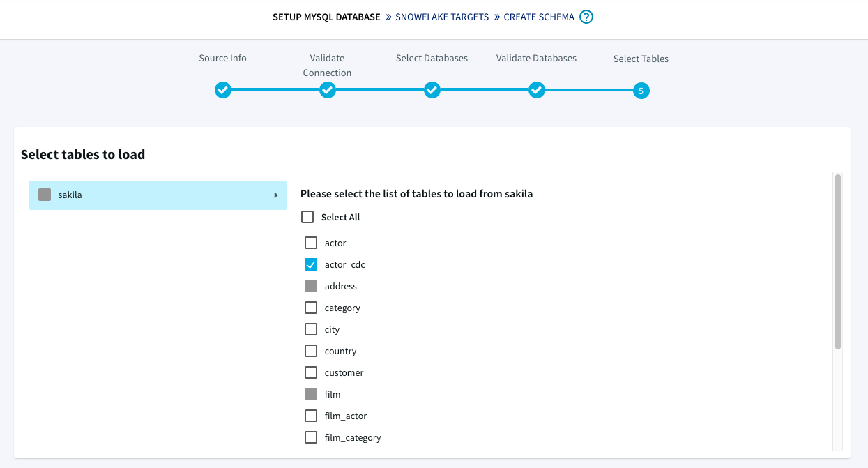Click the category table name

(x=342, y=308)
